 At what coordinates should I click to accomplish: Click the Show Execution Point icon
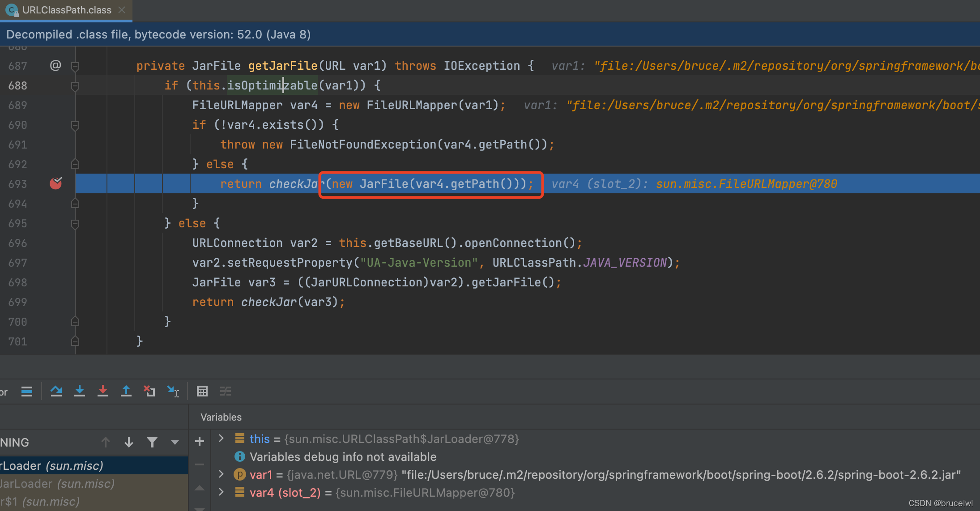point(27,391)
